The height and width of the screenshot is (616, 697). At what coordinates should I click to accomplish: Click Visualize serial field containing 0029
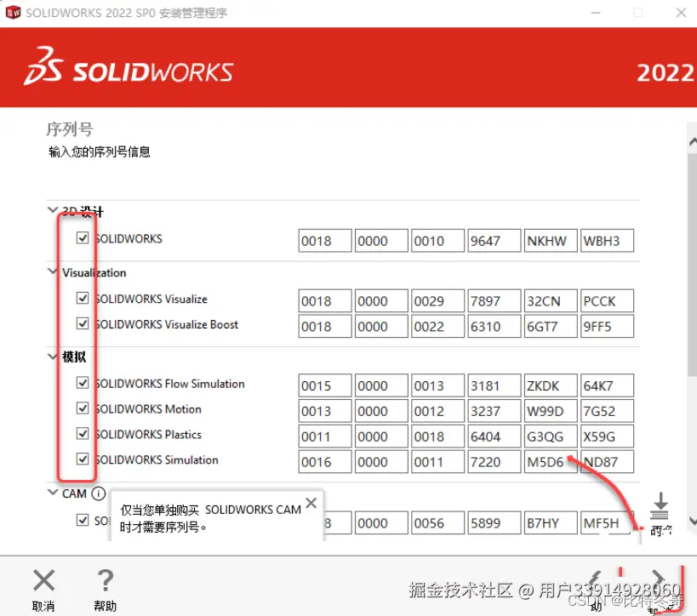tap(437, 301)
